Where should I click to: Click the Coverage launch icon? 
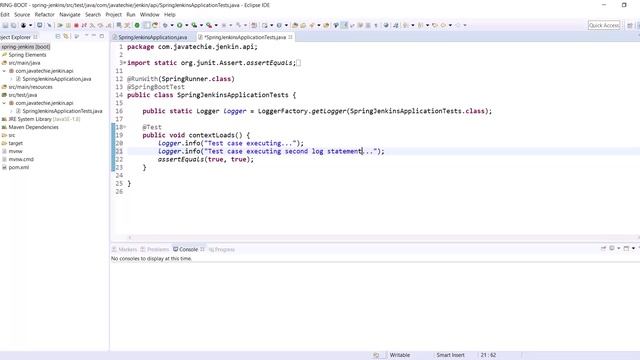(x=194, y=25)
